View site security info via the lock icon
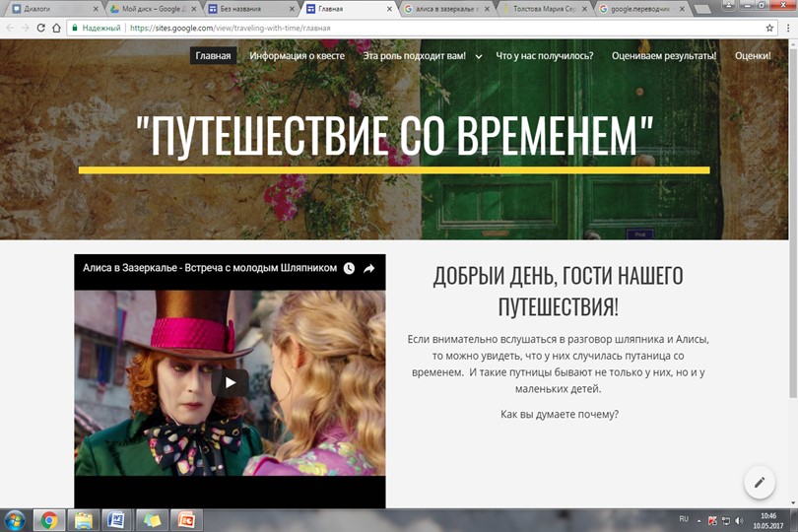Screen dimensions: 798x532 click(x=74, y=28)
